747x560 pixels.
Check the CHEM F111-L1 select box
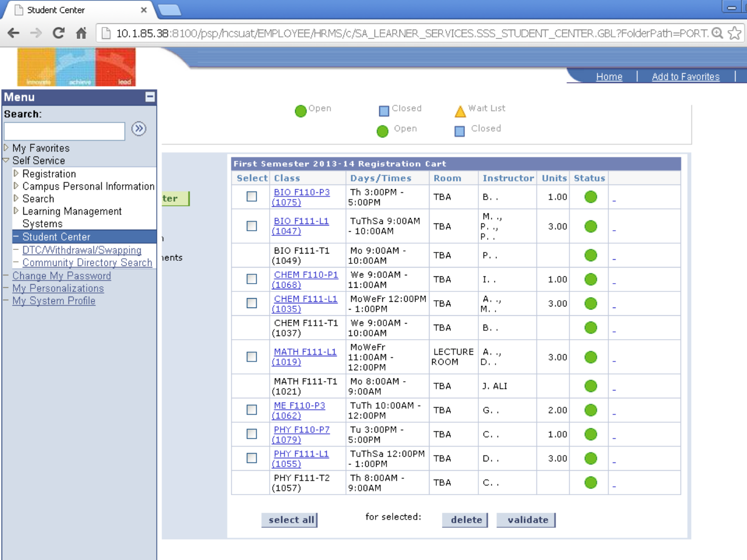point(252,303)
